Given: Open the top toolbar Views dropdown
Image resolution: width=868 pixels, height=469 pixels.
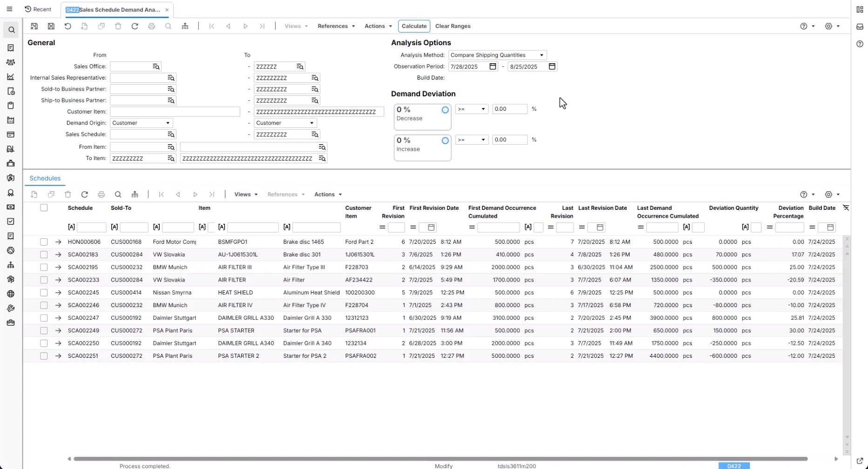Looking at the screenshot, I should [x=296, y=26].
